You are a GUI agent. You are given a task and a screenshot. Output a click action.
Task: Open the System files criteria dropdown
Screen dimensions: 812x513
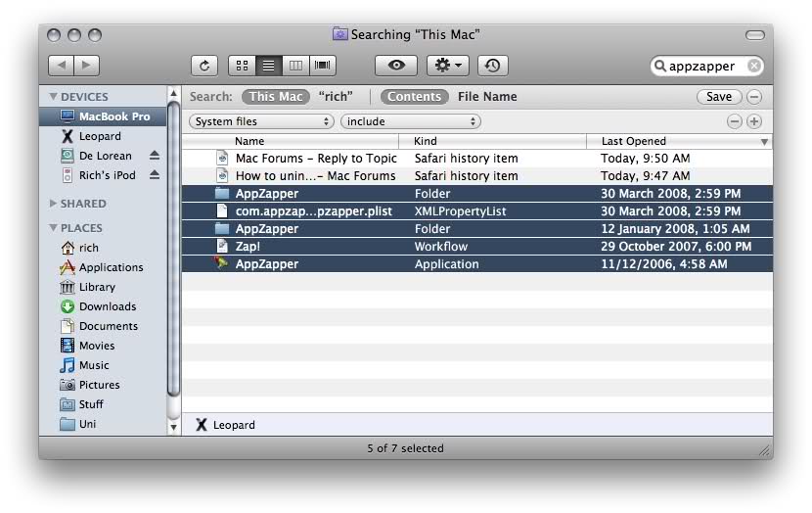[x=261, y=121]
